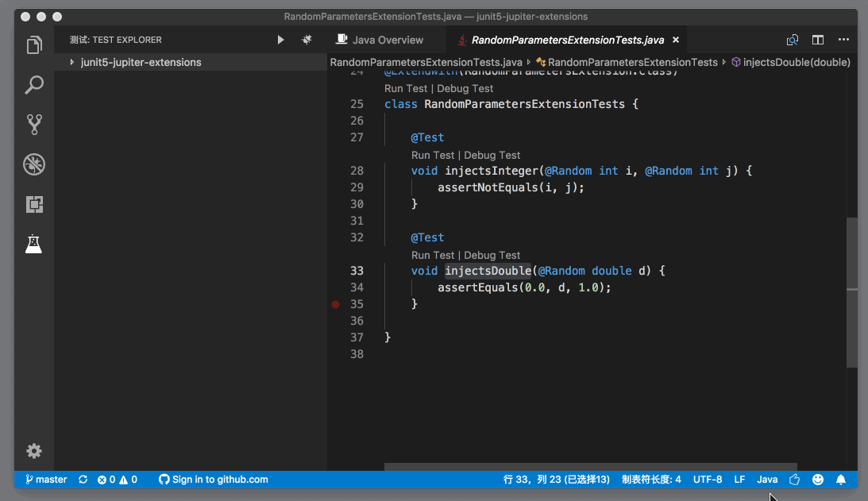Debug all tests from Test Explorer header
Screen dimensions: 868x501
307,40
